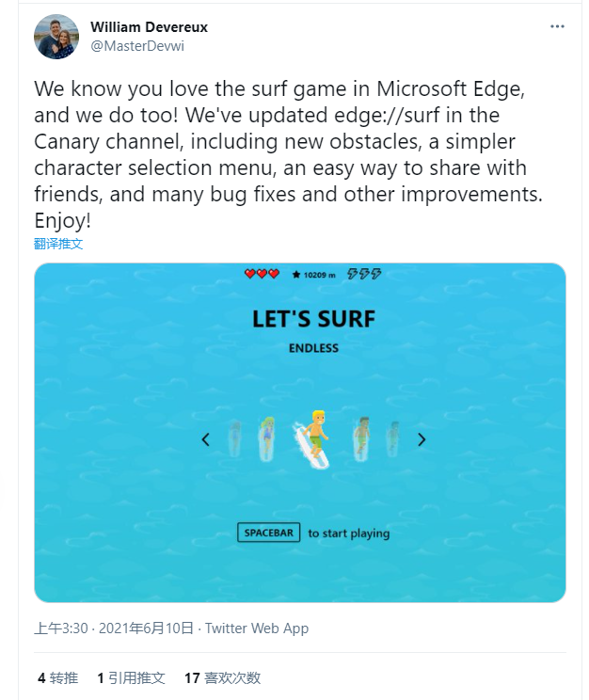589x700 pixels.
Task: Click the red hearts lives indicator
Action: click(x=262, y=274)
